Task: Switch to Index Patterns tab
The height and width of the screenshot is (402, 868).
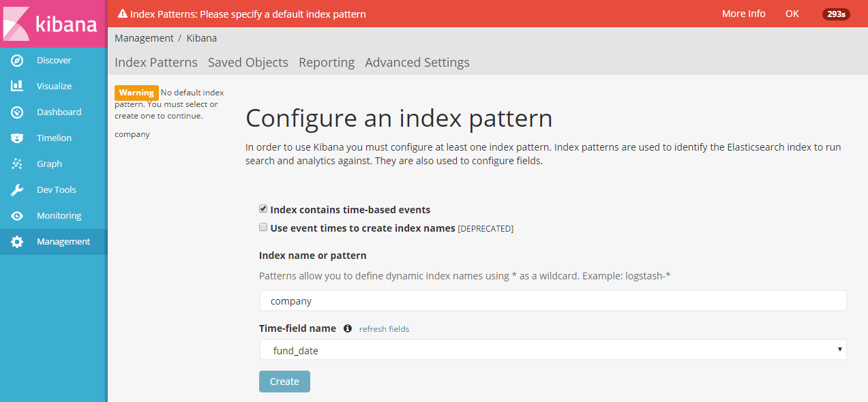Action: [156, 62]
